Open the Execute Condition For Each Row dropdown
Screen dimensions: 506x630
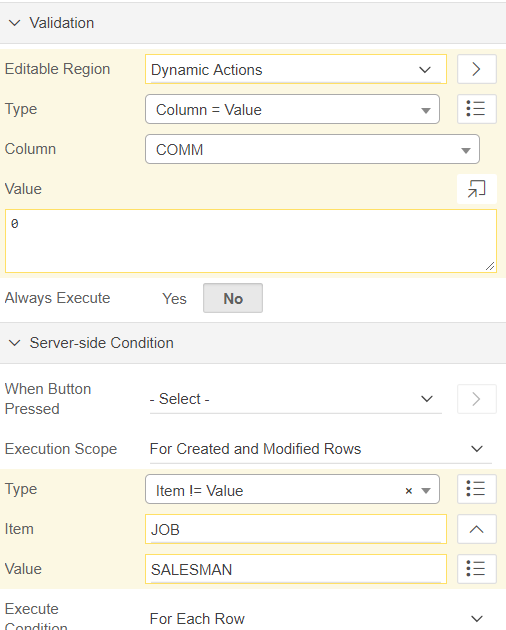pyautogui.click(x=321, y=619)
